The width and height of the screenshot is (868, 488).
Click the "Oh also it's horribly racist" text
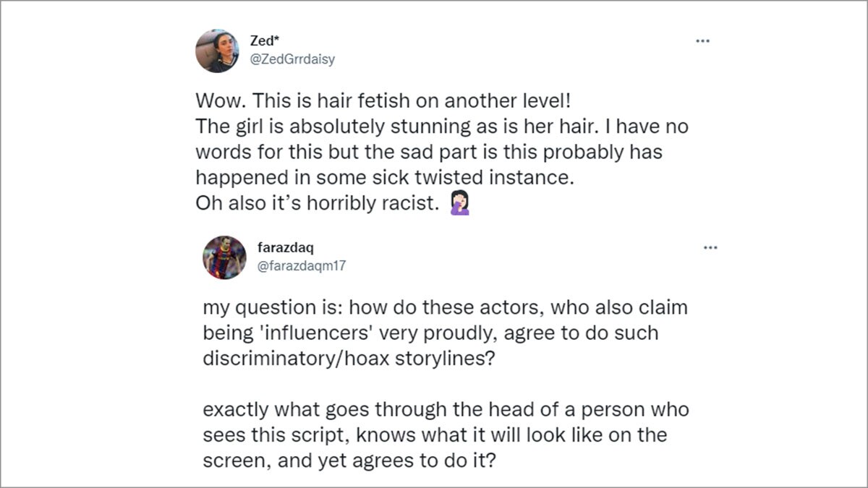pyautogui.click(x=318, y=204)
